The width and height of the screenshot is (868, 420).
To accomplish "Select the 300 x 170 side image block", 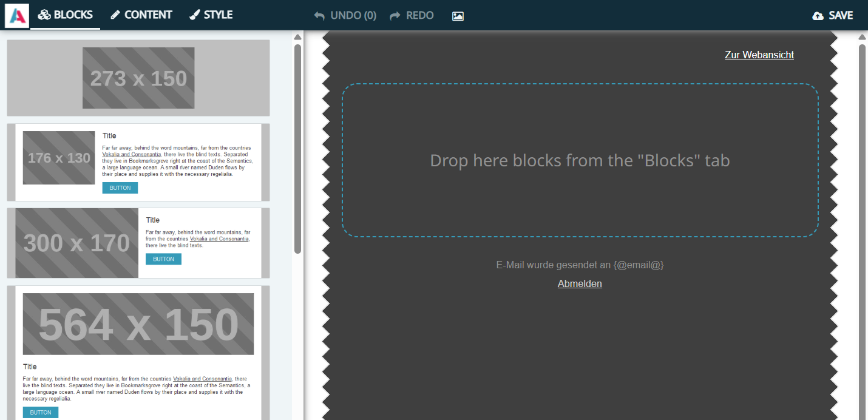I will (x=138, y=243).
